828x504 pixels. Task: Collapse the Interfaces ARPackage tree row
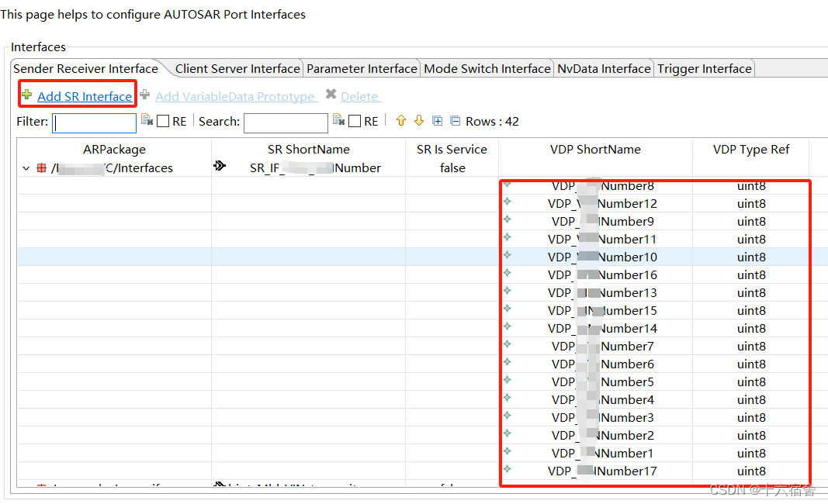pos(26,168)
